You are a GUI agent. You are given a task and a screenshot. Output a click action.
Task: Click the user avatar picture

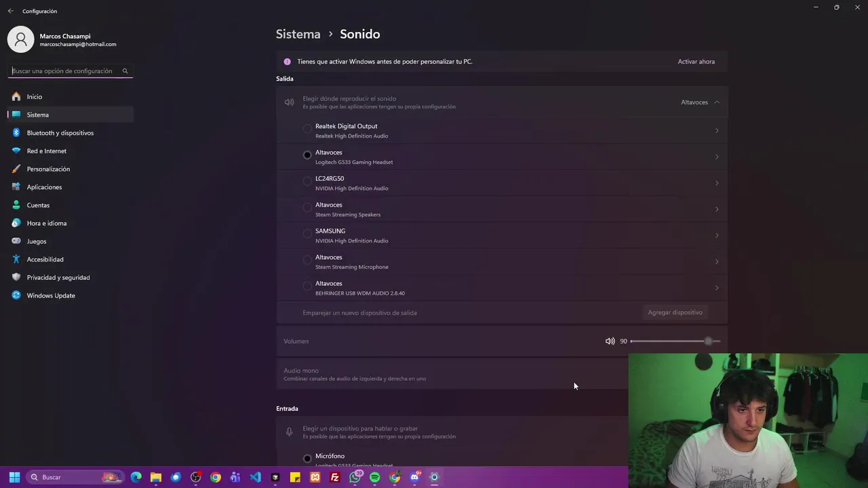click(x=21, y=39)
